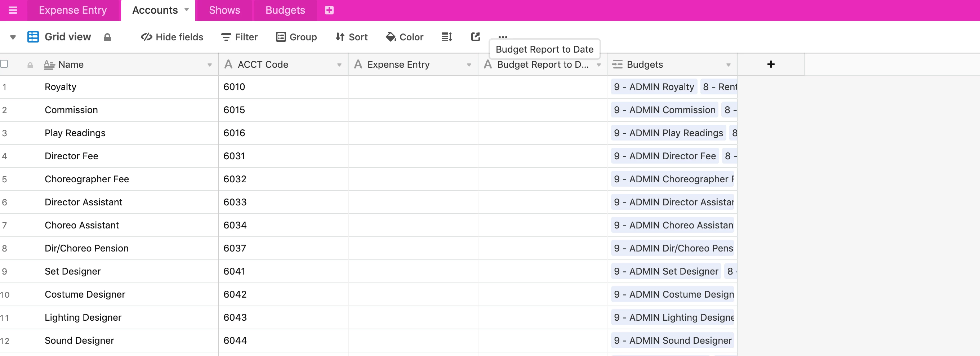Open linked record 9 - ADMIN Commission
The width and height of the screenshot is (980, 356).
665,110
